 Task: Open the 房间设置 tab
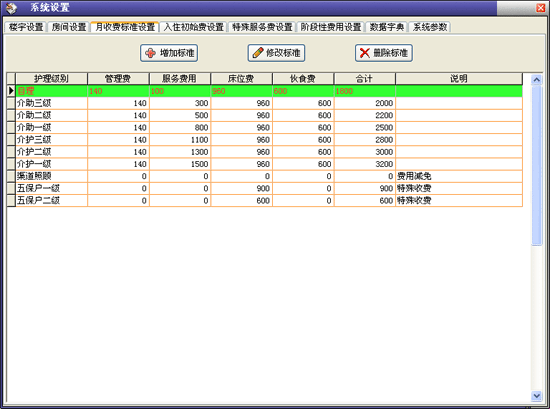click(x=68, y=27)
